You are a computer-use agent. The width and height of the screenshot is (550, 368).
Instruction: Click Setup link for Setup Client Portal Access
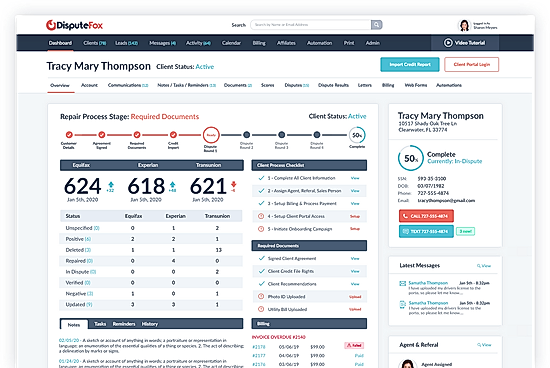tap(355, 216)
